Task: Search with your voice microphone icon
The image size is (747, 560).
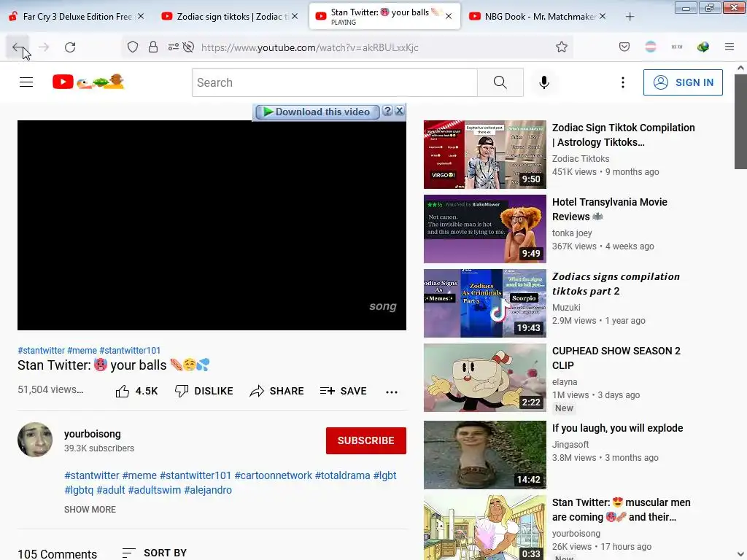Action: coord(543,82)
